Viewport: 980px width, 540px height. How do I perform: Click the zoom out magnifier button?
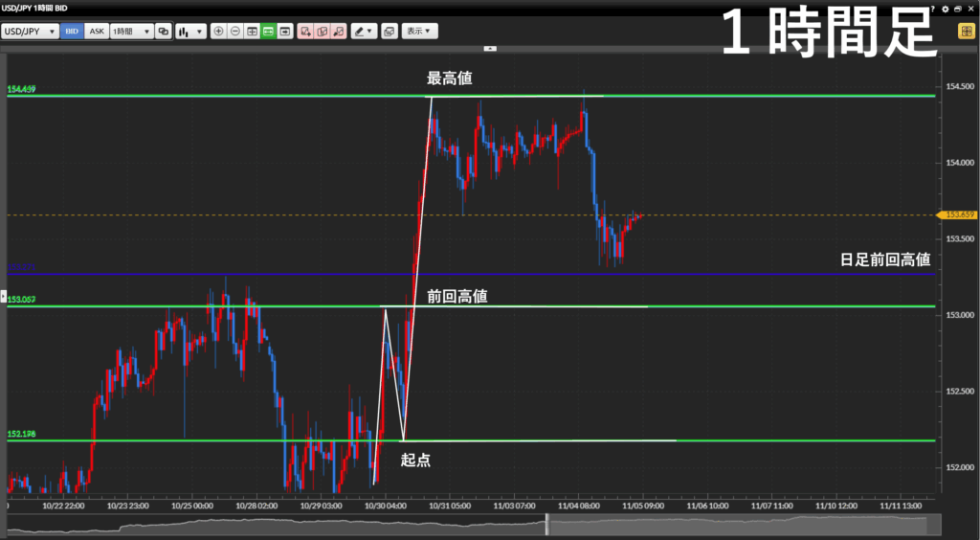234,31
